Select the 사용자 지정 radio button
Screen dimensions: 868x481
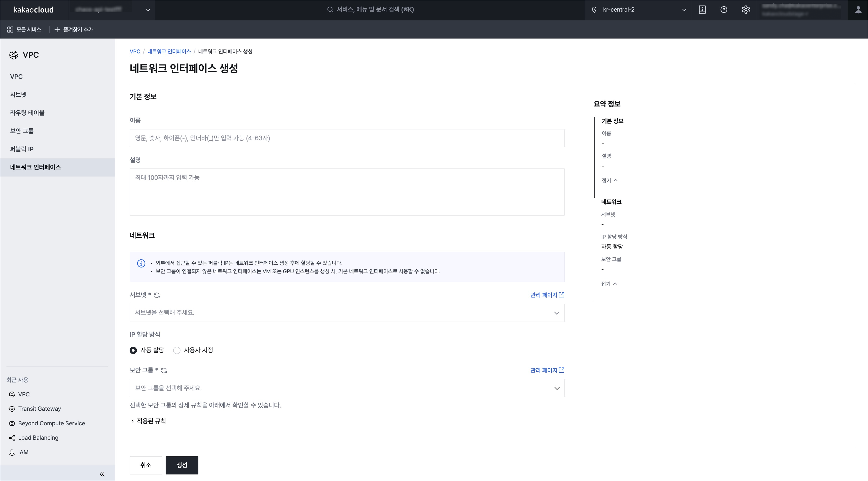click(177, 350)
